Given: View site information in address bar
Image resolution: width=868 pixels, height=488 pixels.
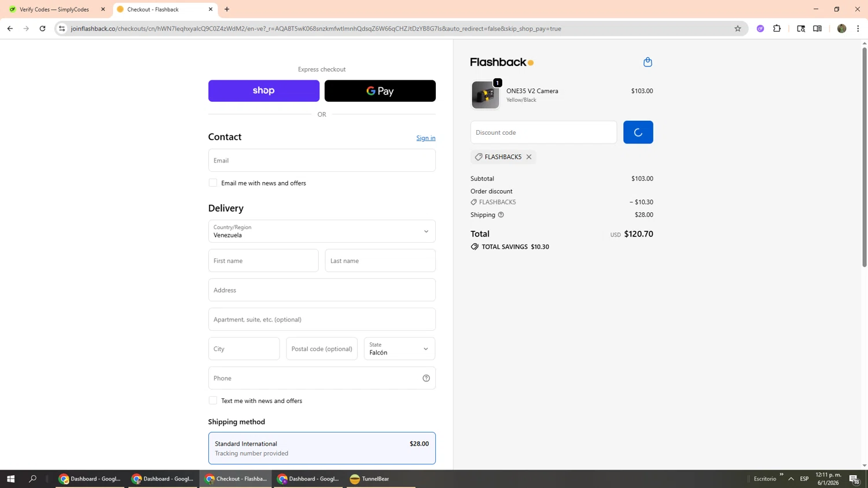Looking at the screenshot, I should [x=62, y=28].
